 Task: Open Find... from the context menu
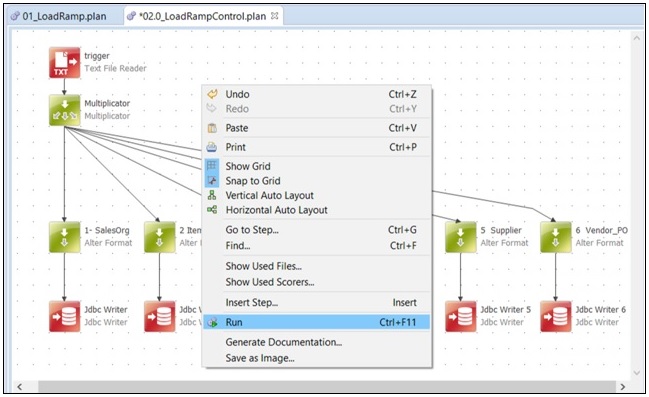[x=317, y=245]
